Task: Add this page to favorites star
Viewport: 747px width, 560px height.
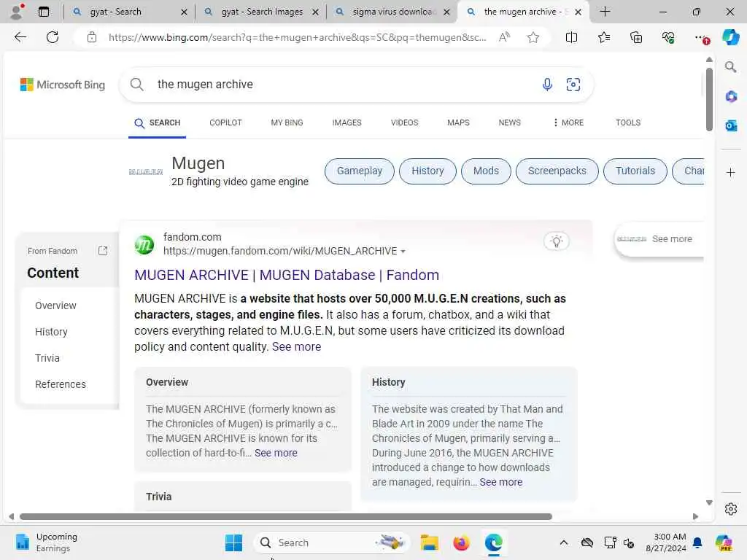Action: click(533, 37)
